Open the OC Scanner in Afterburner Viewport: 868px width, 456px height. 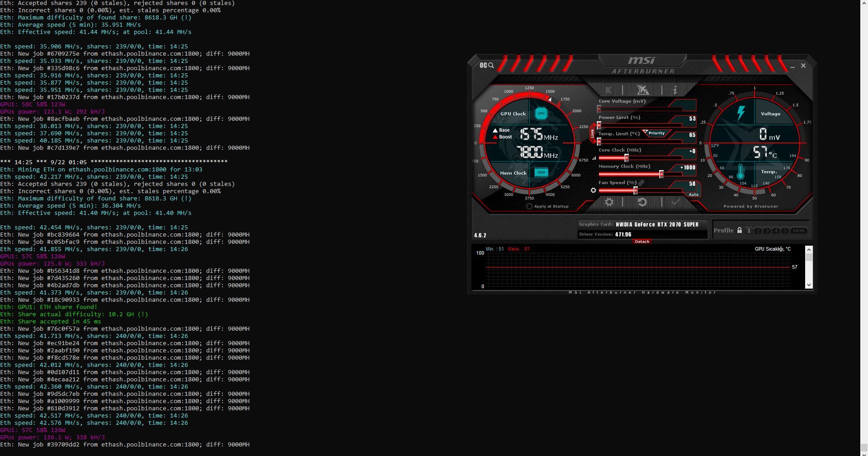(486, 66)
